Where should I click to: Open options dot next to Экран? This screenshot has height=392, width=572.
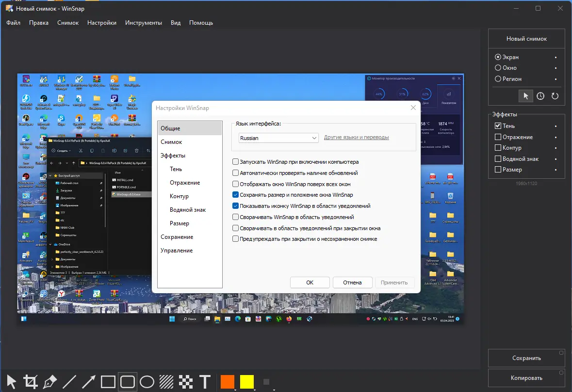pyautogui.click(x=556, y=58)
